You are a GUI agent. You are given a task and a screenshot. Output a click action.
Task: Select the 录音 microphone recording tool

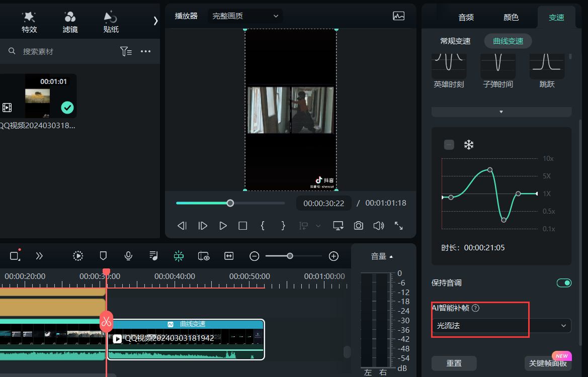[x=128, y=256]
